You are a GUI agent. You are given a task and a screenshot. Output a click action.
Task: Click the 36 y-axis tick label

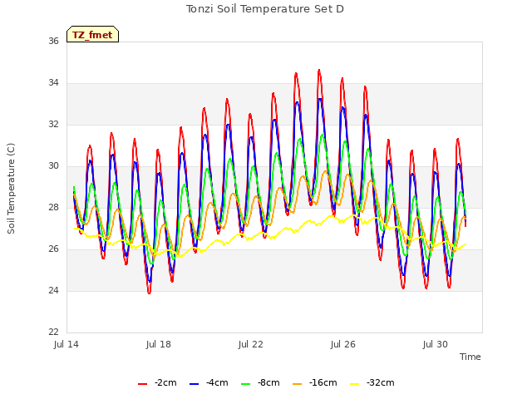53,41
